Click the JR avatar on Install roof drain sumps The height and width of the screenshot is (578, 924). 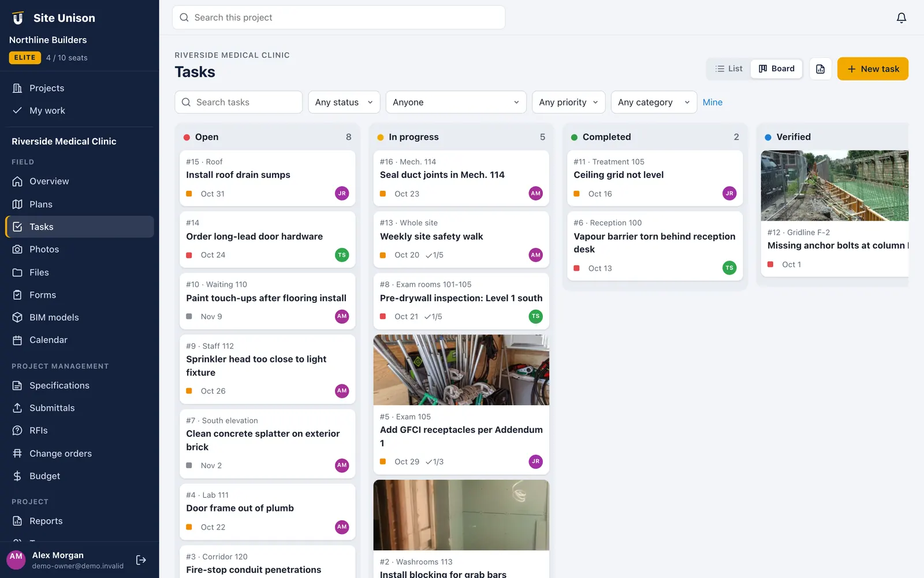pyautogui.click(x=342, y=194)
